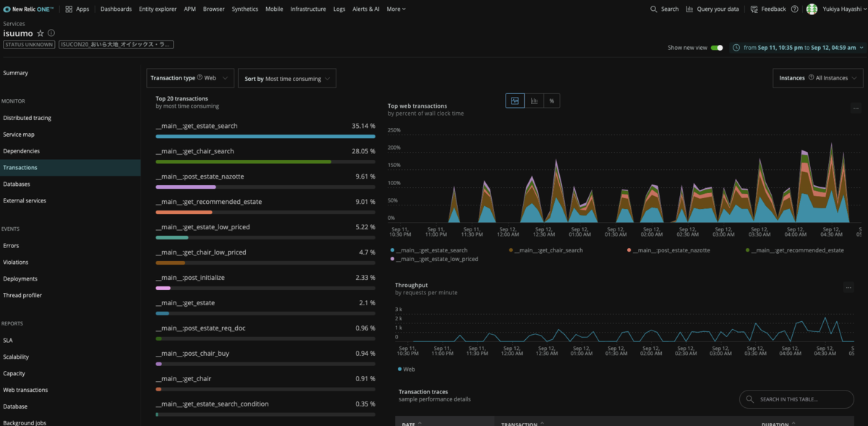Go to APM in top navigation
The image size is (868, 426).
point(190,9)
